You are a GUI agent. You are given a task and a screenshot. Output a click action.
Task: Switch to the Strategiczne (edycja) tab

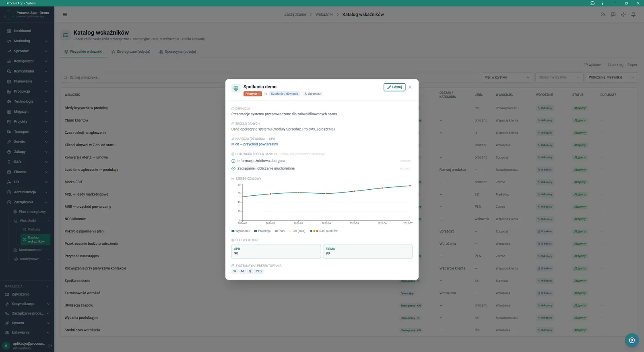[x=131, y=52]
